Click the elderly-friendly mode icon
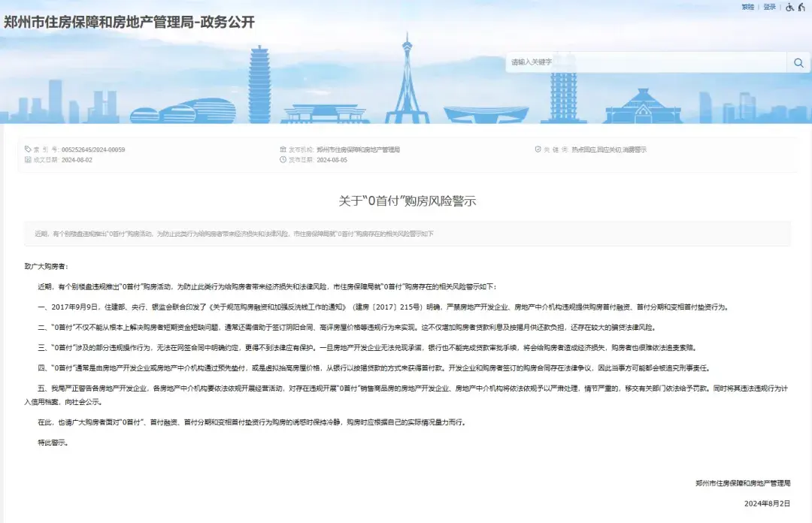Viewport: 812px width, 523px height. tap(801, 8)
